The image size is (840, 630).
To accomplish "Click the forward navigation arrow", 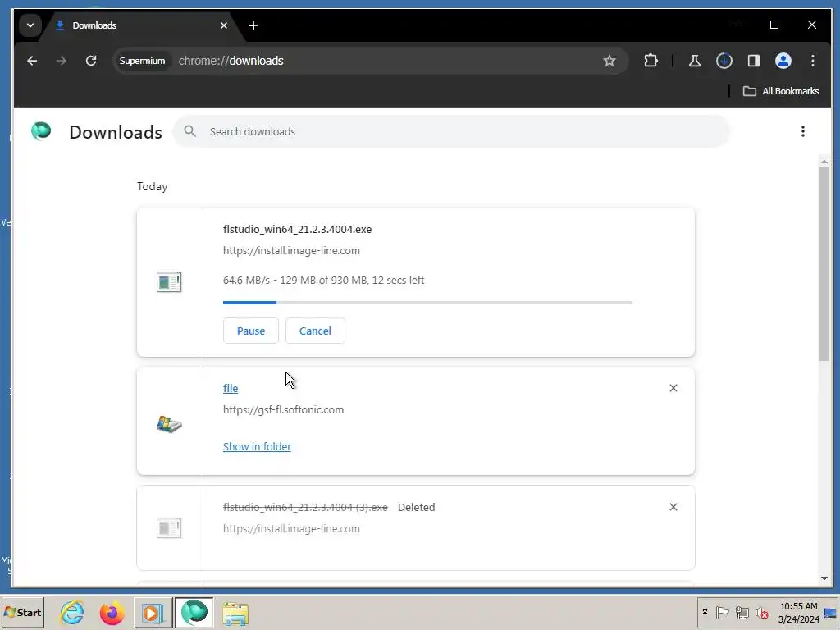I will click(62, 61).
